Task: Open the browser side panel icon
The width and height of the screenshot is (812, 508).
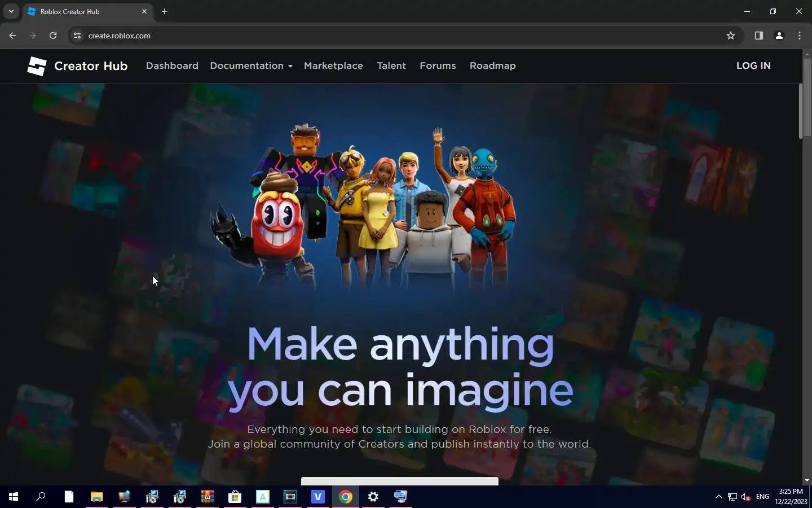Action: [x=758, y=36]
